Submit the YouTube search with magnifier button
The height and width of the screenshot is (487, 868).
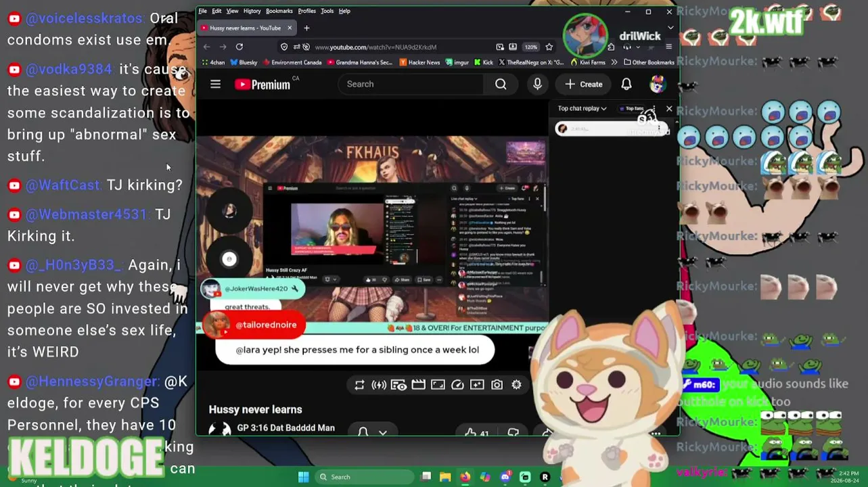(x=501, y=84)
